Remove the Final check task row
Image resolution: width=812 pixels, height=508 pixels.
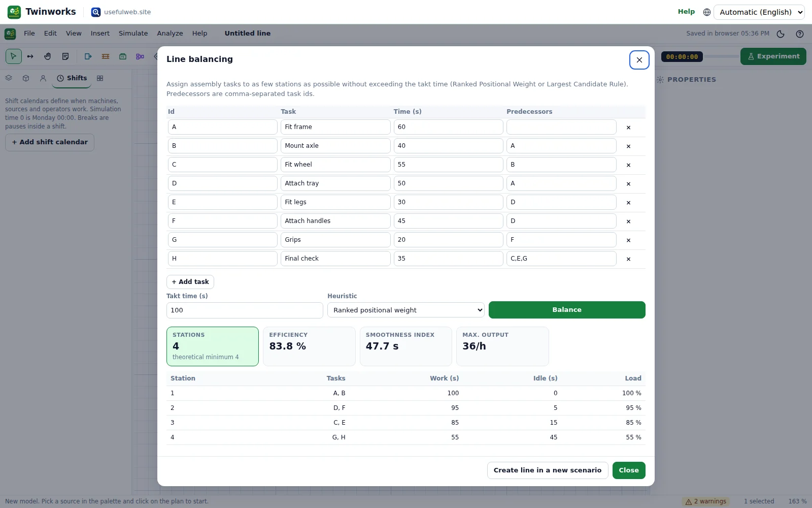click(x=628, y=259)
